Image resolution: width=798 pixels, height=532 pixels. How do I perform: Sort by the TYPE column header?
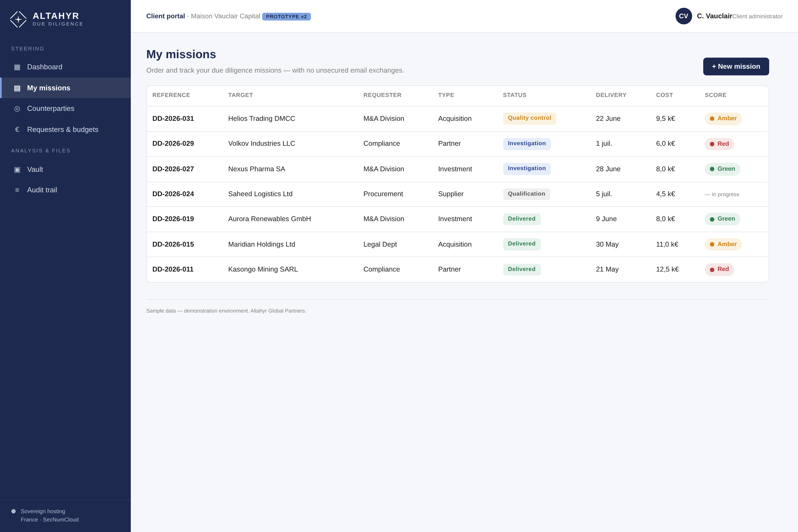point(446,95)
